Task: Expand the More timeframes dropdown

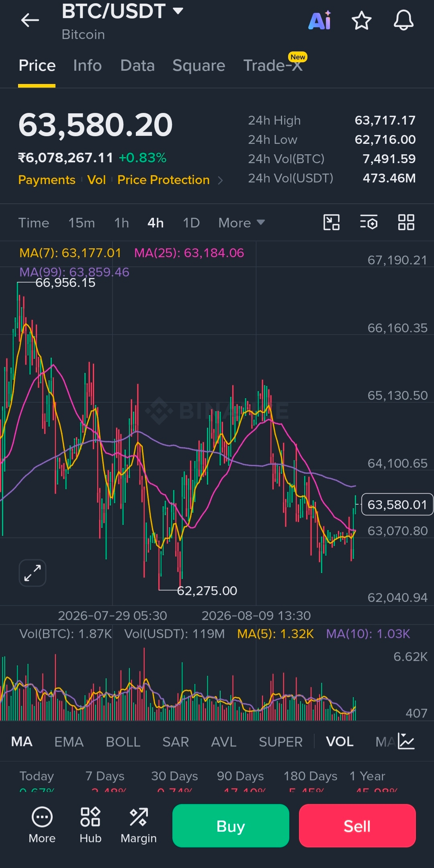Action: pos(242,223)
